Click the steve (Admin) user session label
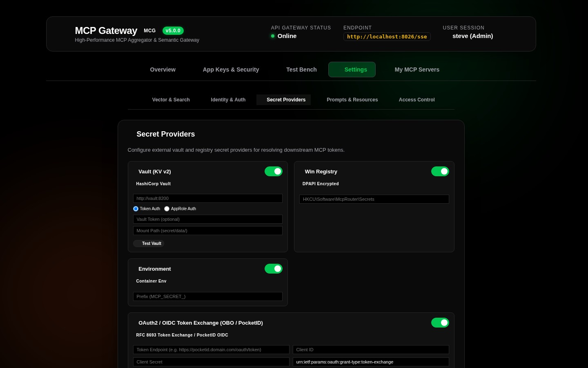Viewport: 588px width, 368px height. pyautogui.click(x=472, y=36)
